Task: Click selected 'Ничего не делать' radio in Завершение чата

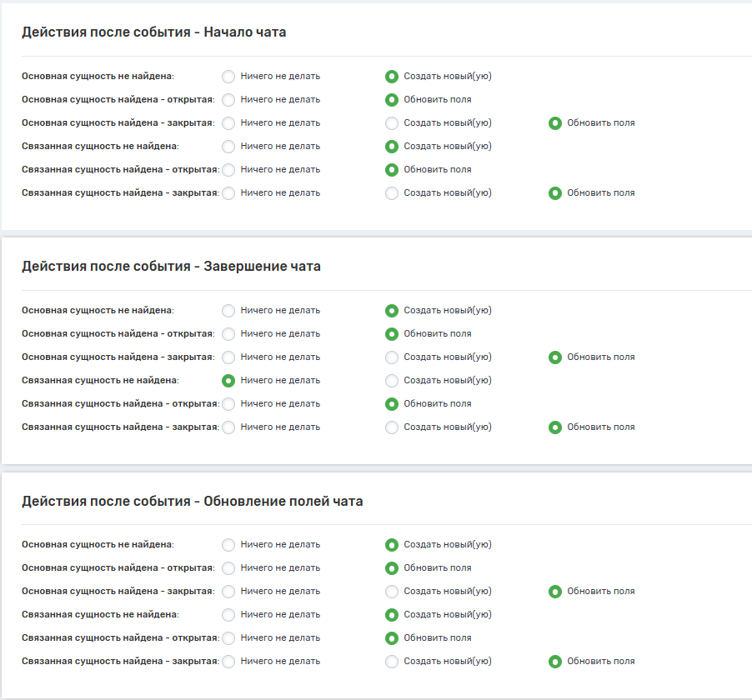Action: (x=228, y=381)
